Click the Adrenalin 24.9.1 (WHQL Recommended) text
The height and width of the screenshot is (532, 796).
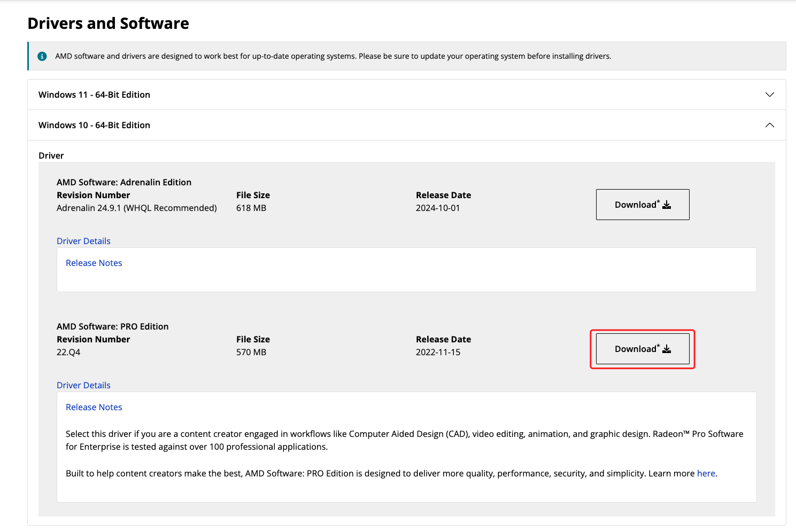pos(136,208)
